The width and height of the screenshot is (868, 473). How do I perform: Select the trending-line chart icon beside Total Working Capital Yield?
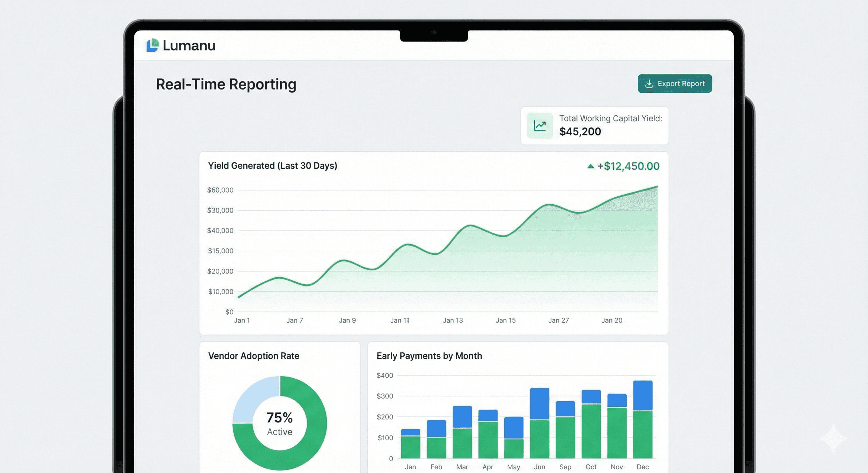(539, 125)
